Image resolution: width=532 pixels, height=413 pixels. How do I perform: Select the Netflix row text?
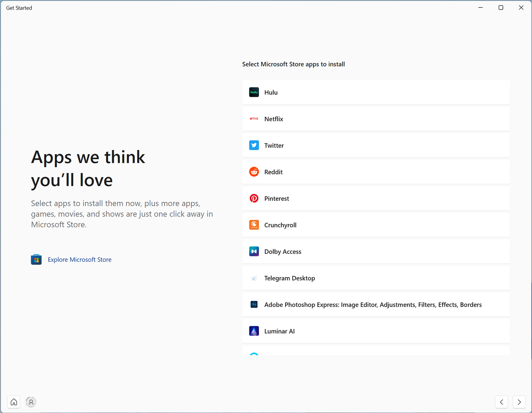(273, 119)
